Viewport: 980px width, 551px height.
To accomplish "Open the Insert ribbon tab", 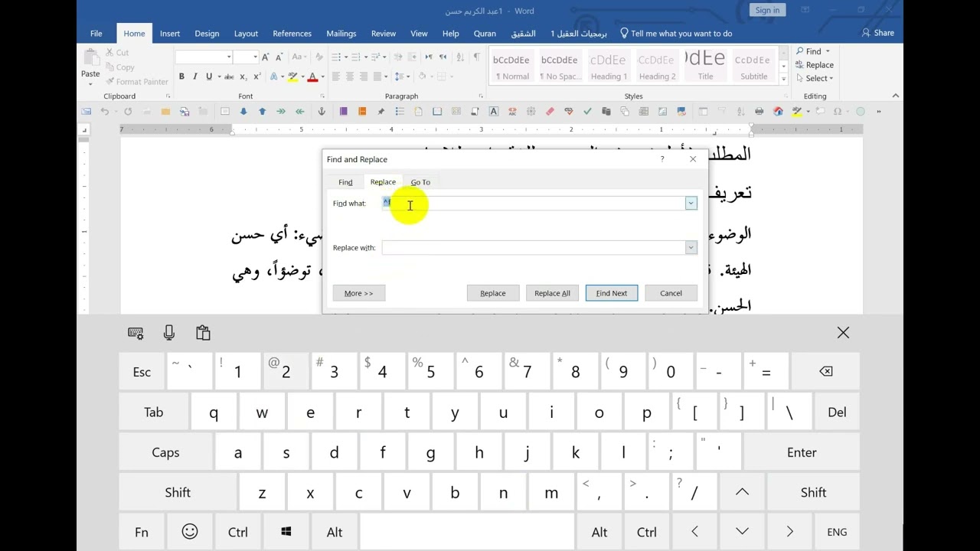I will point(170,34).
